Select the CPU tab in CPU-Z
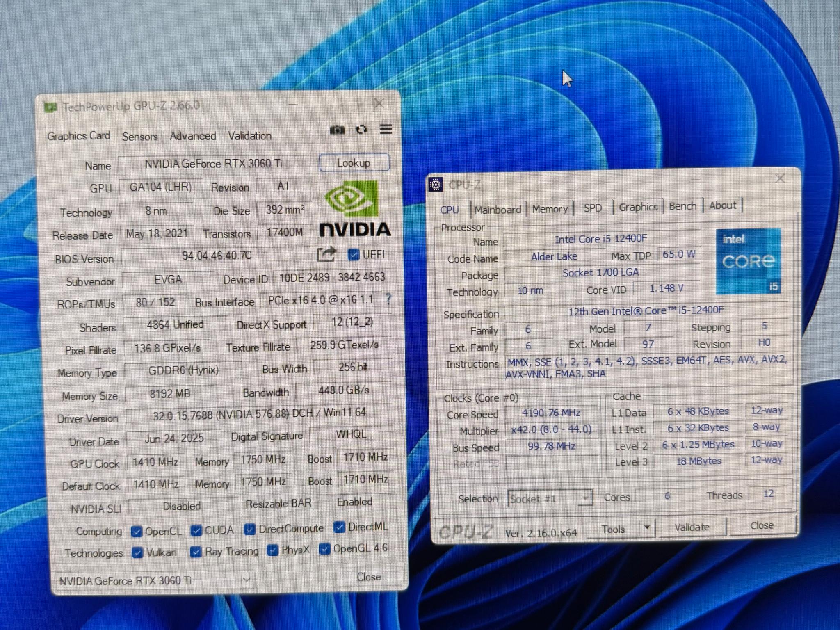Viewport: 840px width, 630px height. click(450, 210)
